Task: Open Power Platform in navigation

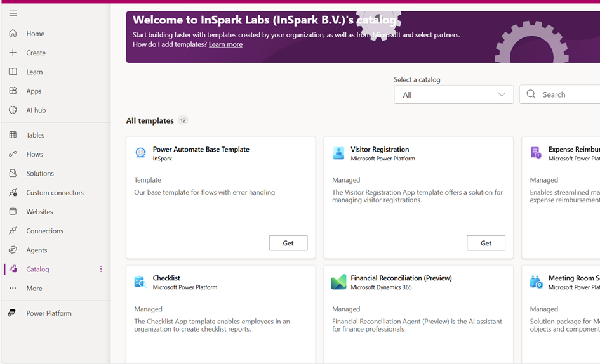Action: [x=49, y=313]
